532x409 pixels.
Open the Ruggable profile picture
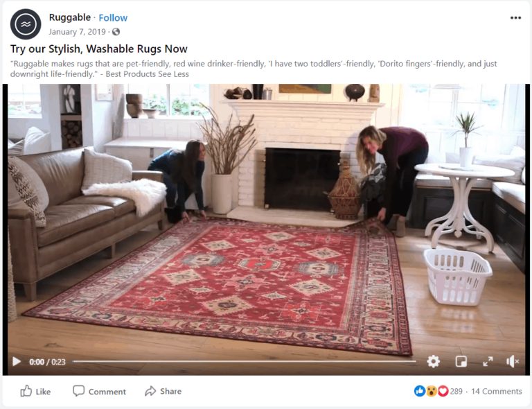click(x=26, y=24)
